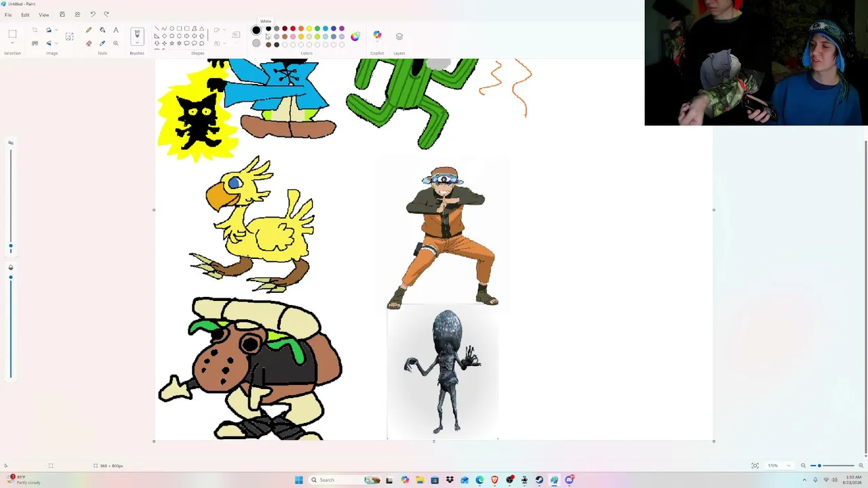The image size is (868, 488).
Task: Click the Copilot icon
Action: [377, 35]
